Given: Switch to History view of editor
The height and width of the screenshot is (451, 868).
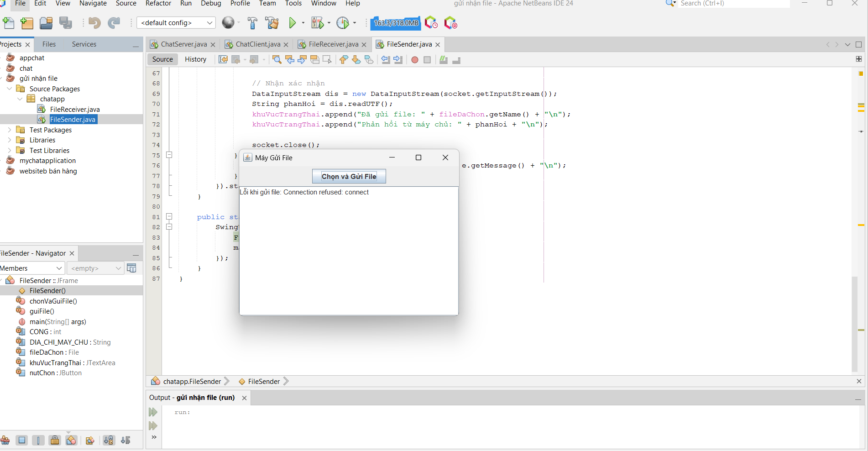Looking at the screenshot, I should (x=195, y=59).
